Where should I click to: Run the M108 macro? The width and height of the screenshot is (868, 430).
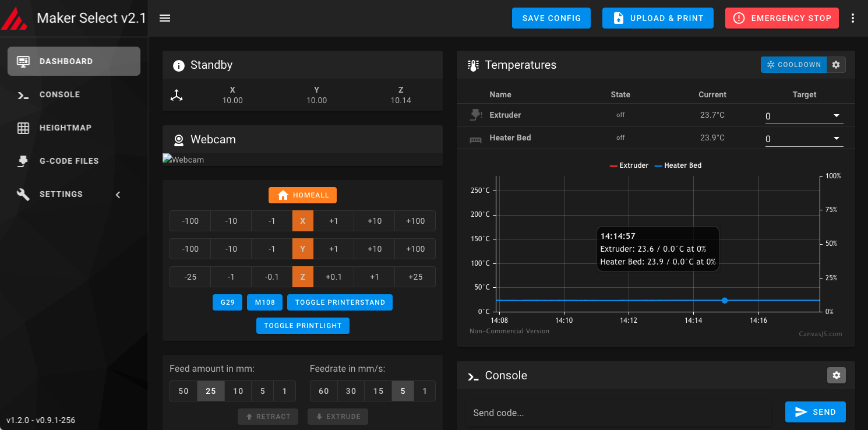tap(265, 302)
